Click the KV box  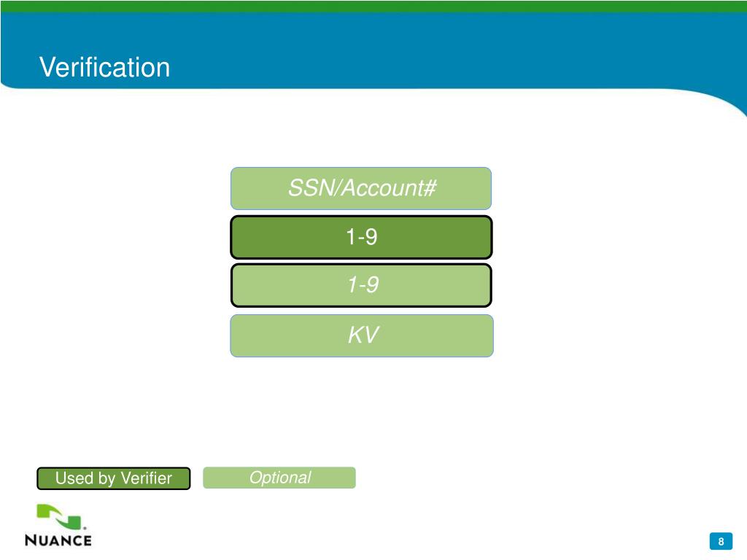362,335
